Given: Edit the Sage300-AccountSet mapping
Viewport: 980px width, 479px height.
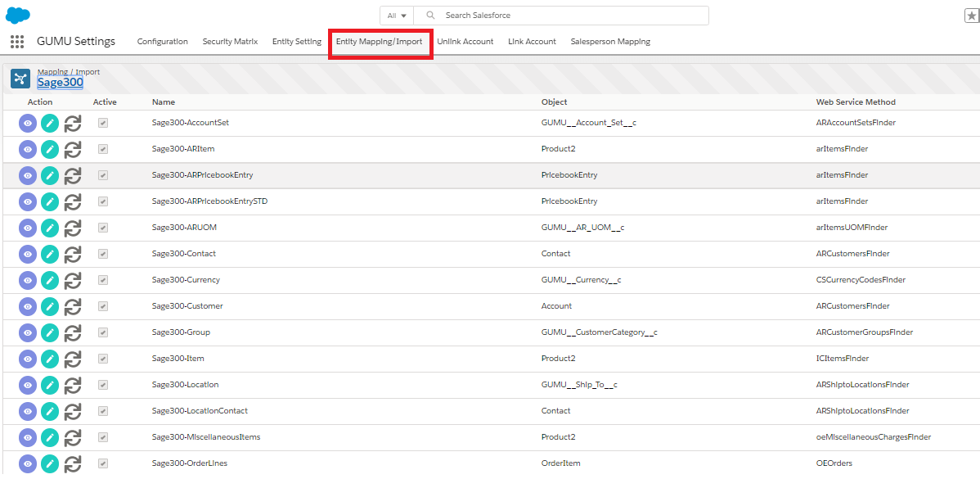Looking at the screenshot, I should click(50, 123).
